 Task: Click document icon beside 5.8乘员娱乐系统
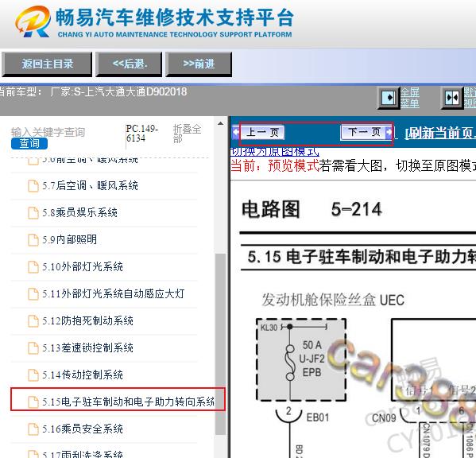(33, 213)
